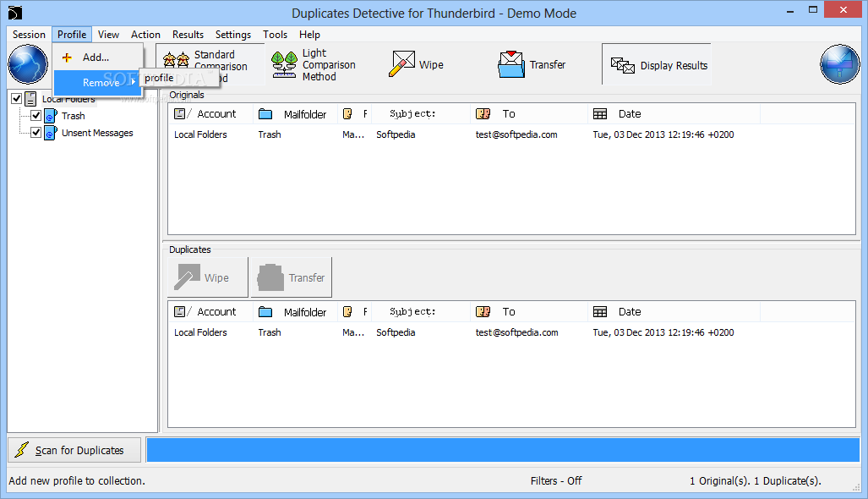Click the To icon in Duplicates header
Image resolution: width=868 pixels, height=499 pixels.
(x=483, y=312)
